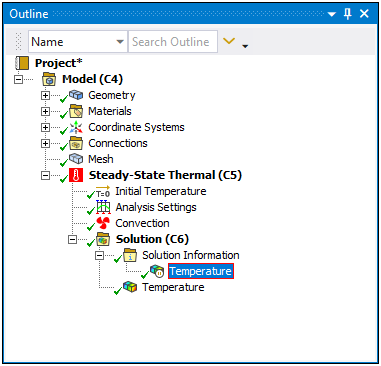The image size is (381, 366).
Task: Click the Steady-State Thermal thermometer icon
Action: (x=76, y=175)
